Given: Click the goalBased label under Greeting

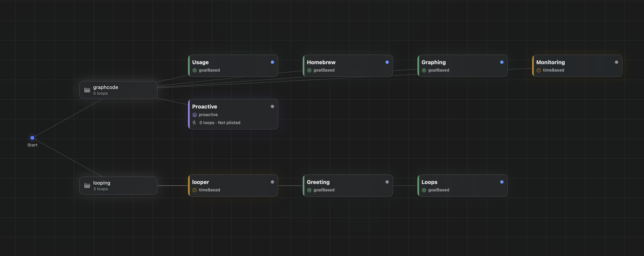Looking at the screenshot, I should [x=324, y=190].
